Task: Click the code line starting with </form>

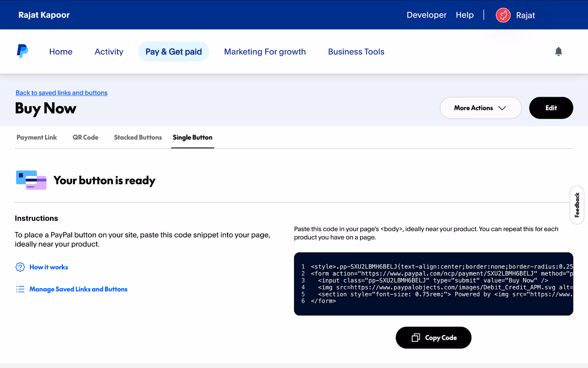Action: click(x=323, y=301)
